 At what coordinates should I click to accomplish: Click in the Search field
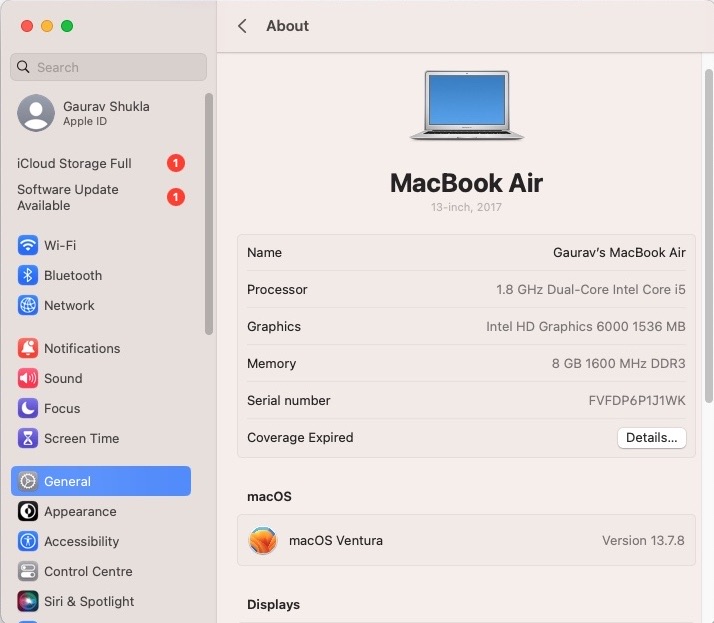[x=108, y=67]
